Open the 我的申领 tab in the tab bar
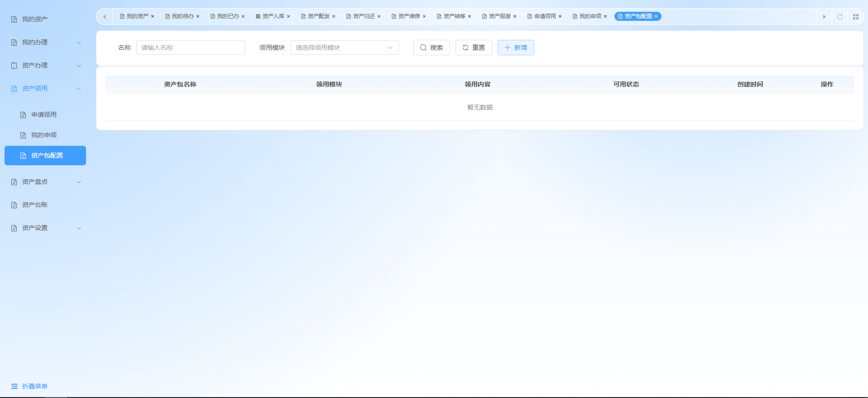The height and width of the screenshot is (398, 868). [x=590, y=16]
